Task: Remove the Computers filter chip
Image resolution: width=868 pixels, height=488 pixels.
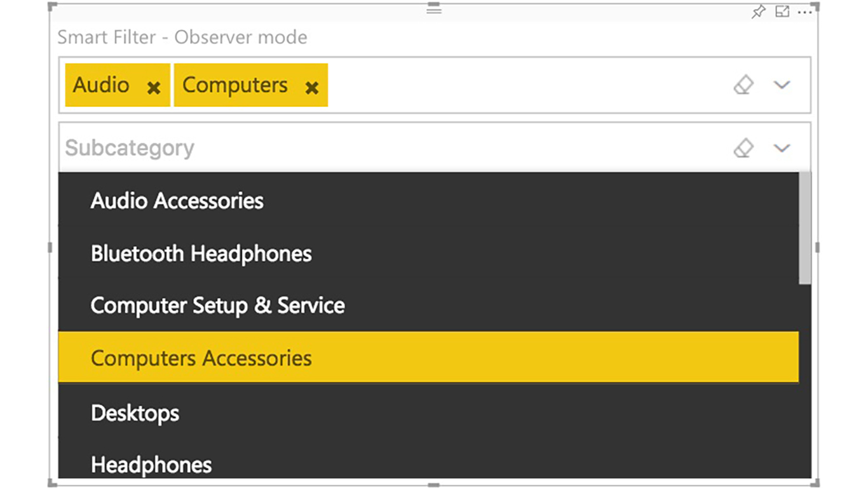Action: click(311, 88)
